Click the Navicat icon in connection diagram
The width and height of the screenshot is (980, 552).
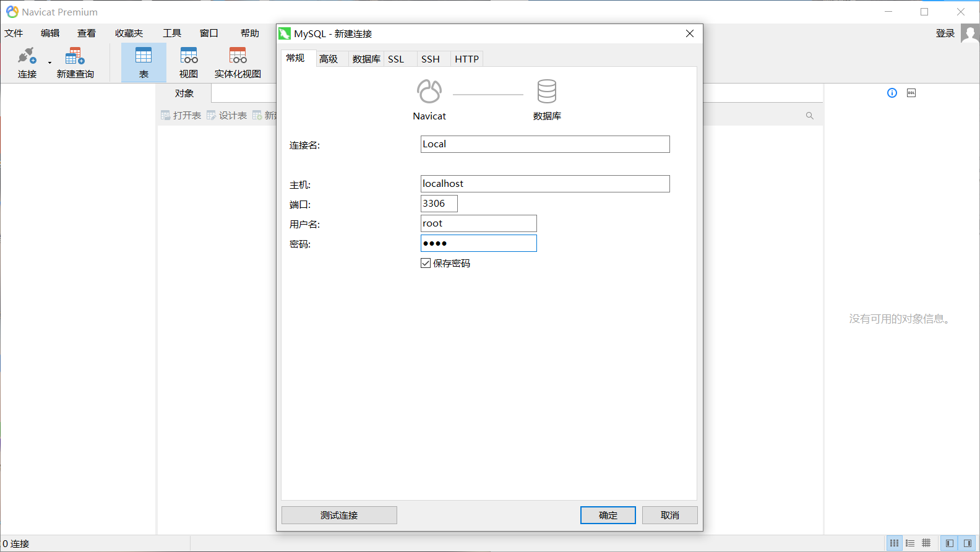click(429, 92)
